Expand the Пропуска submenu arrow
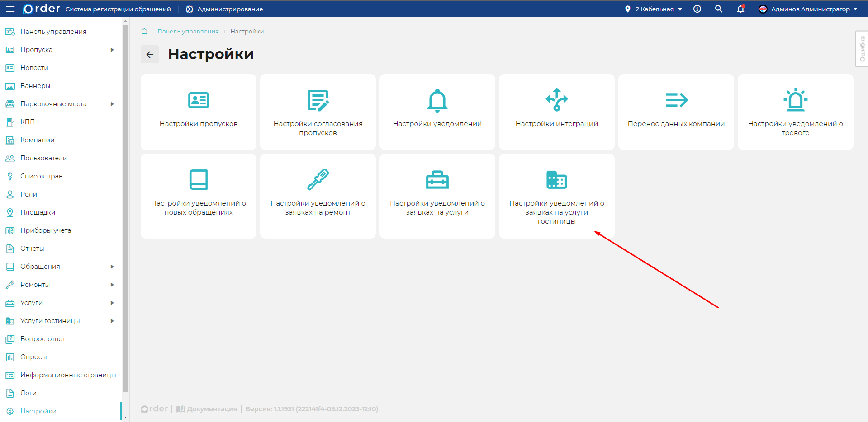Screen dimensions: 868x422 112,50
